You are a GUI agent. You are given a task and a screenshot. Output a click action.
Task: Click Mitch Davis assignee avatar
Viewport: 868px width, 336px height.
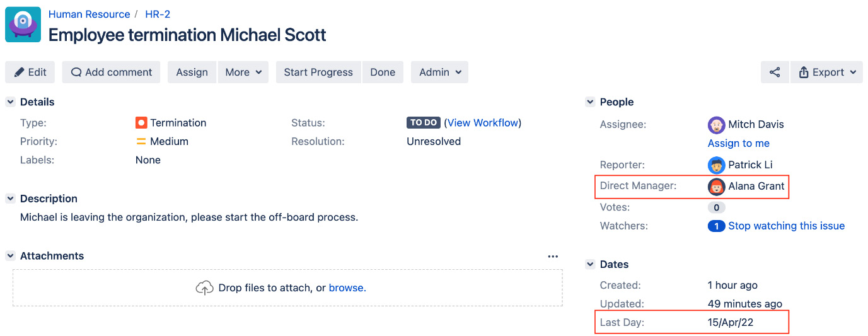(x=716, y=125)
